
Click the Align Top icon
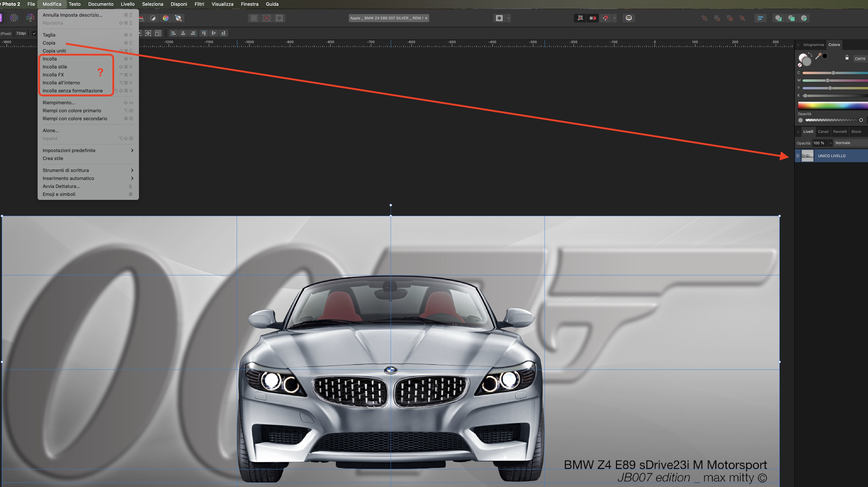click(x=204, y=33)
